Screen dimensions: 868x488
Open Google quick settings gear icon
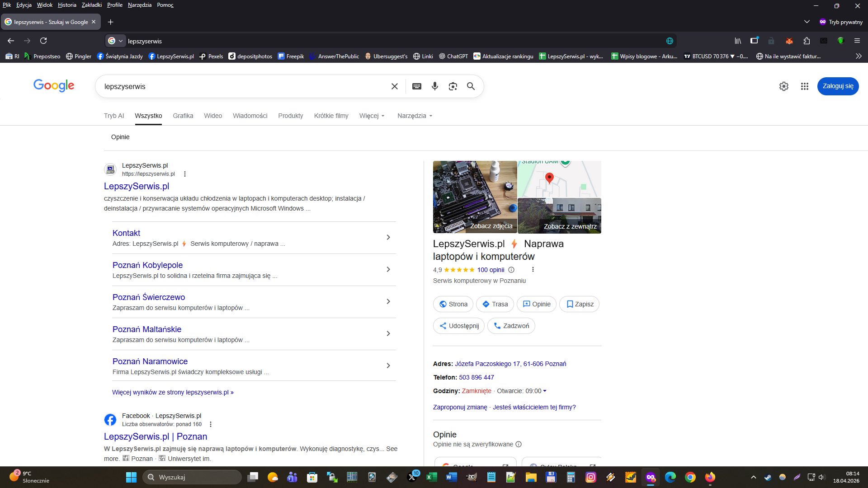click(783, 86)
